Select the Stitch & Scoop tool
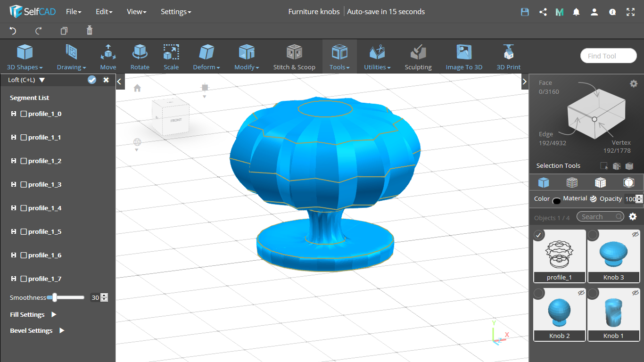The width and height of the screenshot is (644, 362). [294, 57]
